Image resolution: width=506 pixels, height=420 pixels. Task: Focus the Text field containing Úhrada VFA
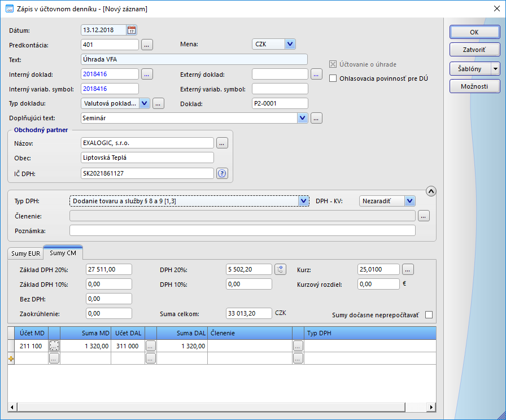pos(194,59)
